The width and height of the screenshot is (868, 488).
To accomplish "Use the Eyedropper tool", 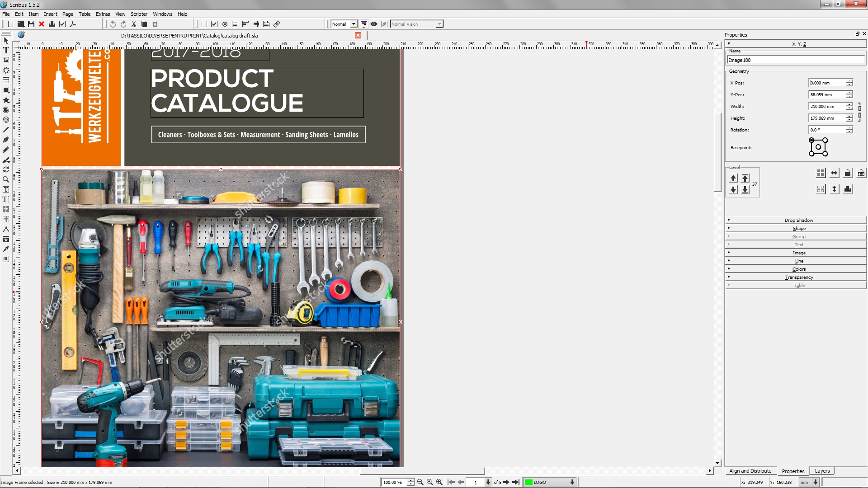I will tap(6, 249).
